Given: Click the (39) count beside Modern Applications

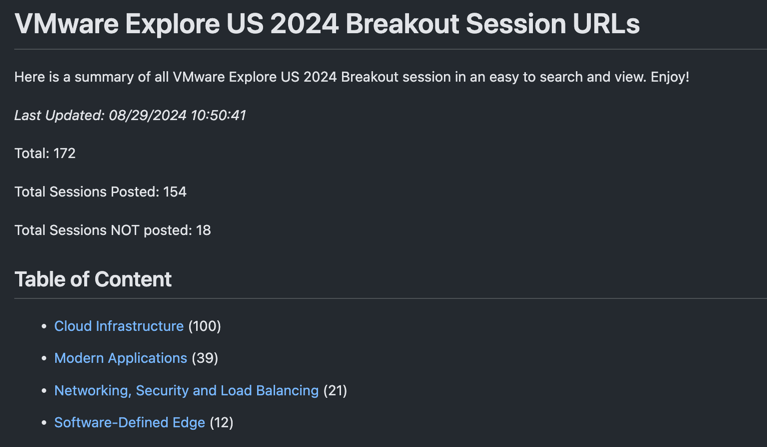Looking at the screenshot, I should click(x=205, y=358).
